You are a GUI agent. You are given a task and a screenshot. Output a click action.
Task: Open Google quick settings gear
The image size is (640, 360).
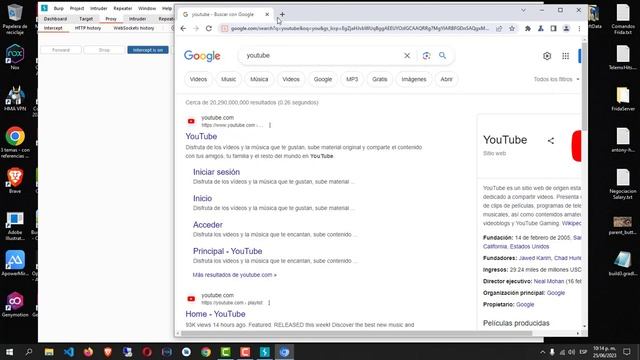pos(547,56)
